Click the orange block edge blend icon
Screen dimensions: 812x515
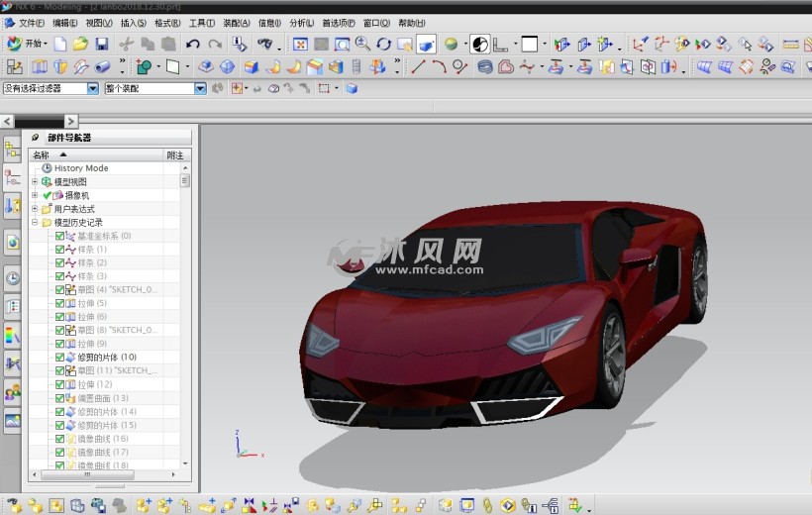click(252, 66)
